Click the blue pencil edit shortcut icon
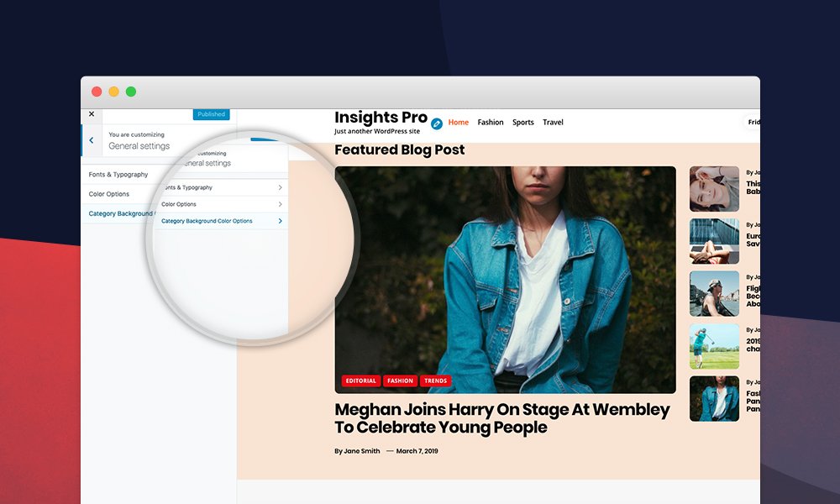Image resolution: width=840 pixels, height=504 pixels. pos(437,123)
